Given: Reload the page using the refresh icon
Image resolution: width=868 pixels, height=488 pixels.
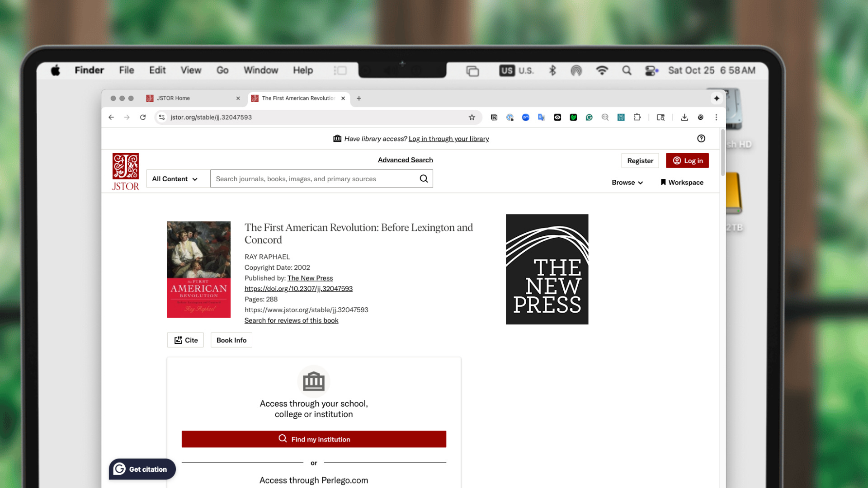Looking at the screenshot, I should click(x=143, y=117).
